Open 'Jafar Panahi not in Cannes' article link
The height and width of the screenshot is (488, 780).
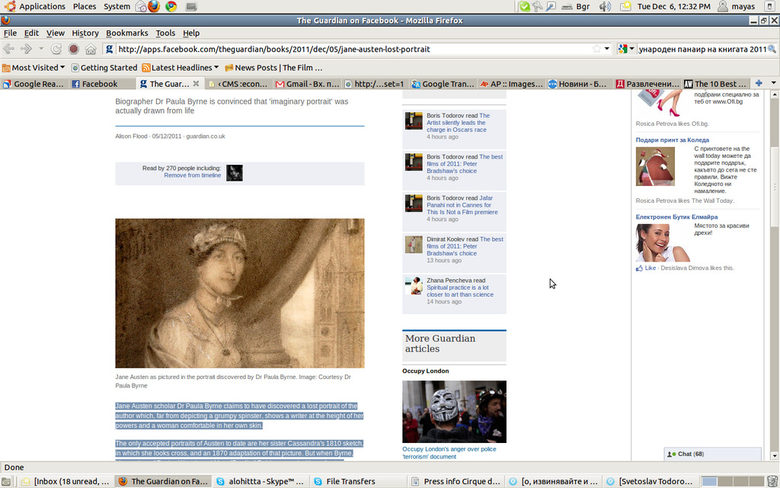tap(462, 205)
